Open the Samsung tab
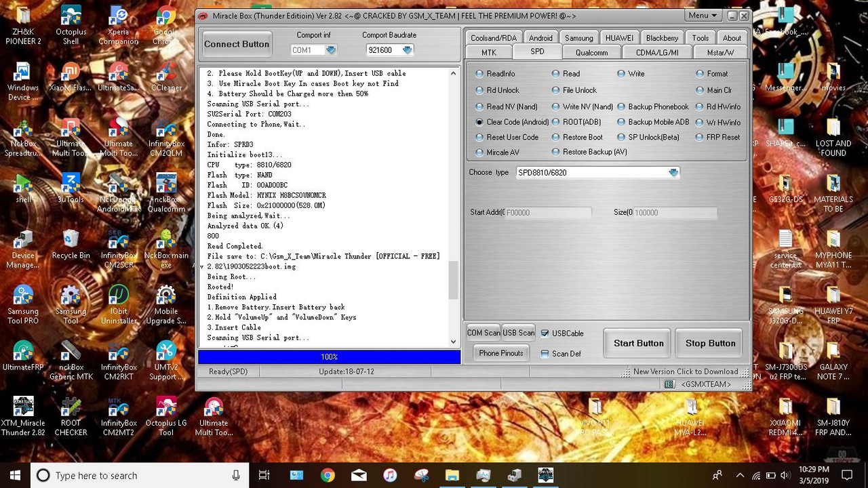This screenshot has height=488, width=868. coord(579,38)
